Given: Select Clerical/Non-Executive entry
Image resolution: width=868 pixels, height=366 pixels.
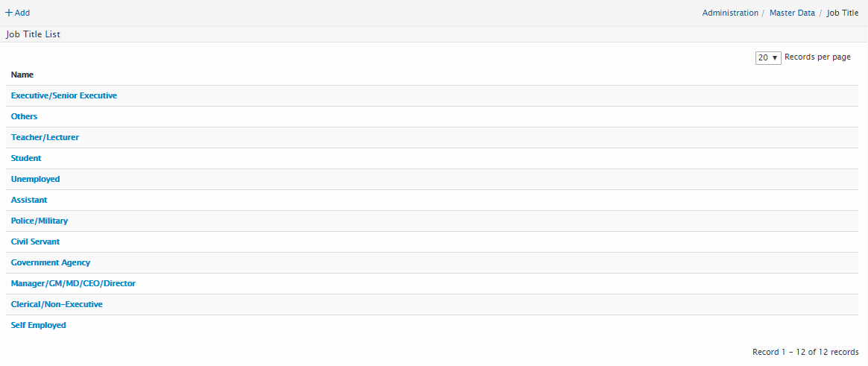Looking at the screenshot, I should [57, 304].
